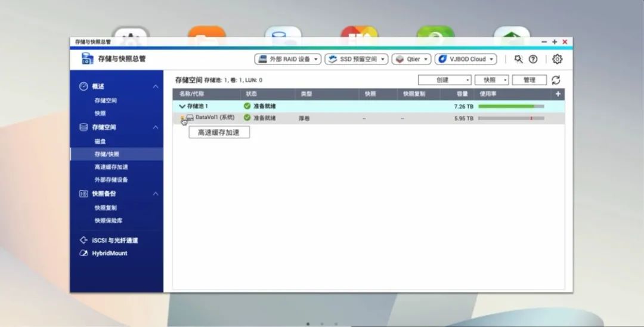Click 存储空间 database icon in sidebar
This screenshot has width=644, height=327.
(83, 127)
